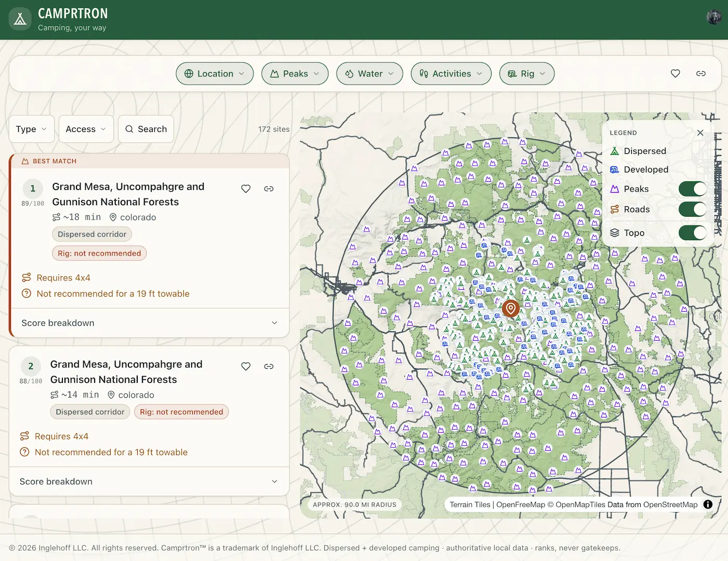Open the Access filter menu
This screenshot has height=561, width=728.
pos(86,129)
